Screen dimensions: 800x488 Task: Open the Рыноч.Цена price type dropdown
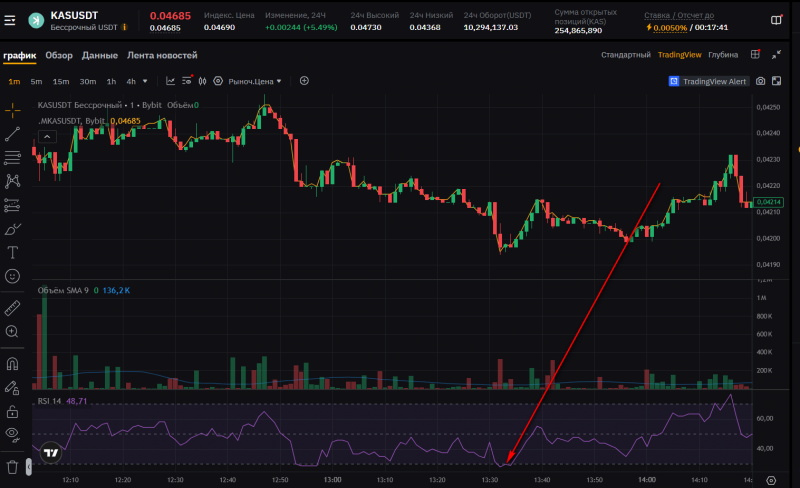255,82
